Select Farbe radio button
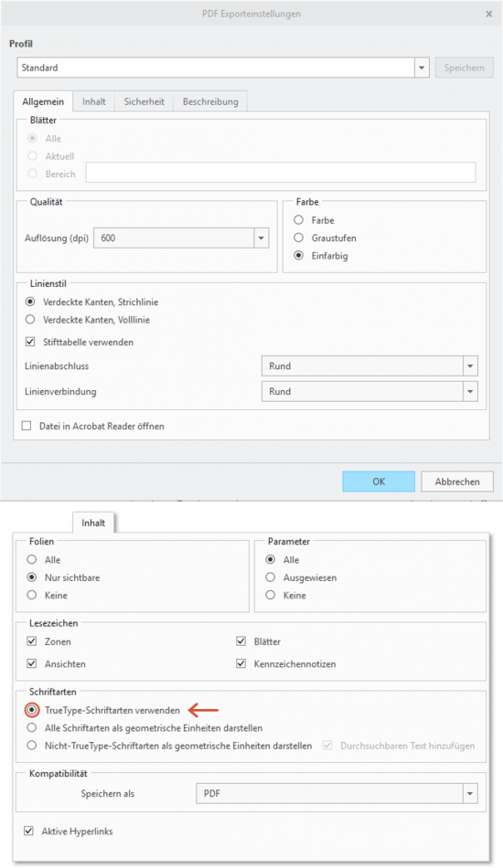The width and height of the screenshot is (503, 868). (x=298, y=220)
